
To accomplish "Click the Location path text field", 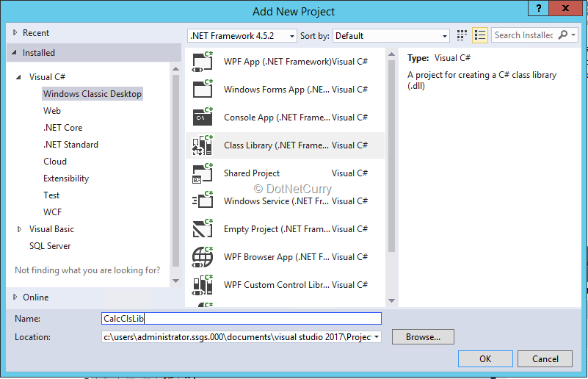I will point(237,337).
